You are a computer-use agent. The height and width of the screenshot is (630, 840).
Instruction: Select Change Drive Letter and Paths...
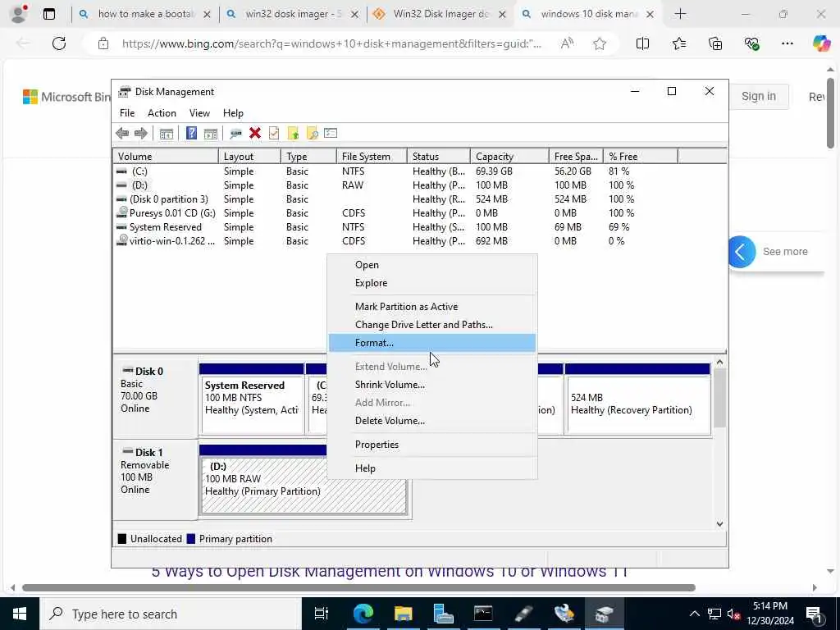tap(431, 325)
